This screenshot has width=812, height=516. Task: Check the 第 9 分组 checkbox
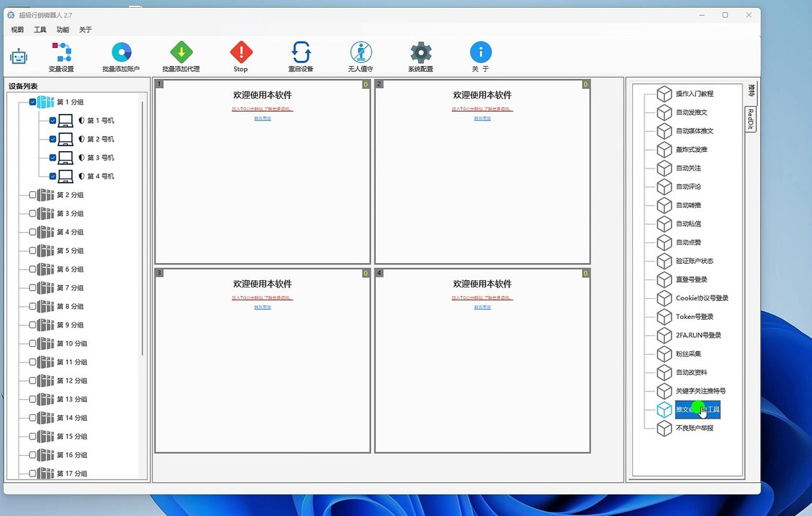33,325
